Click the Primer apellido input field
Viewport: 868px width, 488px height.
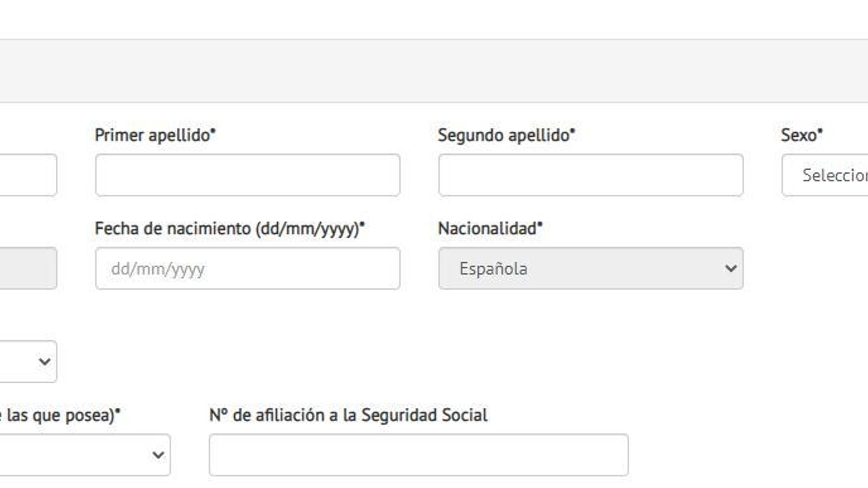pos(247,175)
